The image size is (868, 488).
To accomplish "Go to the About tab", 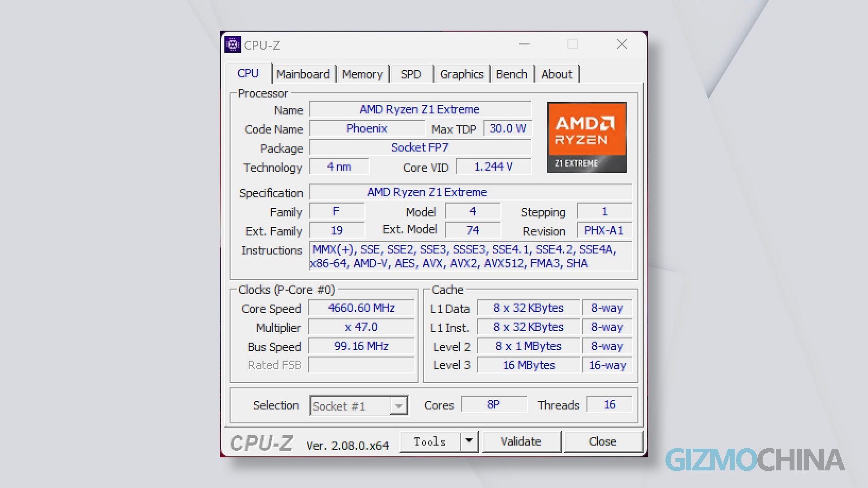I will pyautogui.click(x=557, y=74).
